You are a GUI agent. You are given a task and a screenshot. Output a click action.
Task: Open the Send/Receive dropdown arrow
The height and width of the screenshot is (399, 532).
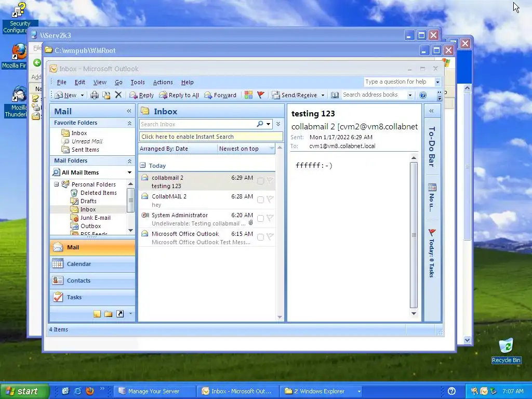[x=323, y=96]
